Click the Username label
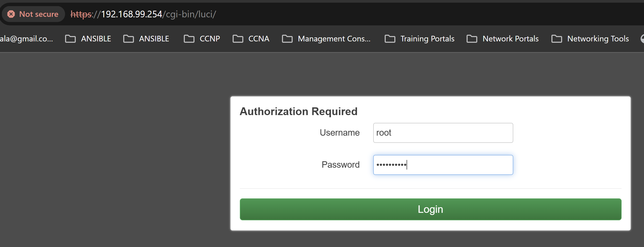Image resolution: width=644 pixels, height=247 pixels. pyautogui.click(x=340, y=133)
